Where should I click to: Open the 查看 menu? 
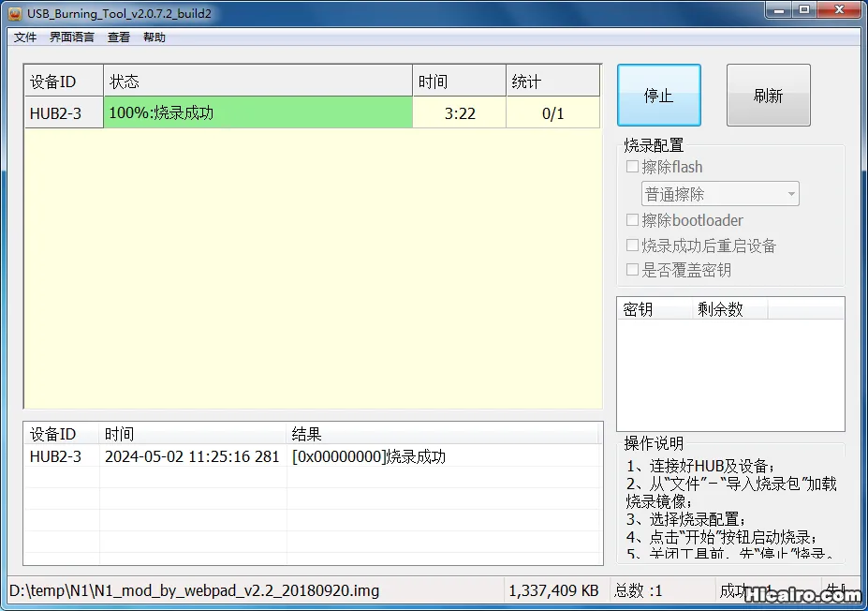click(119, 37)
